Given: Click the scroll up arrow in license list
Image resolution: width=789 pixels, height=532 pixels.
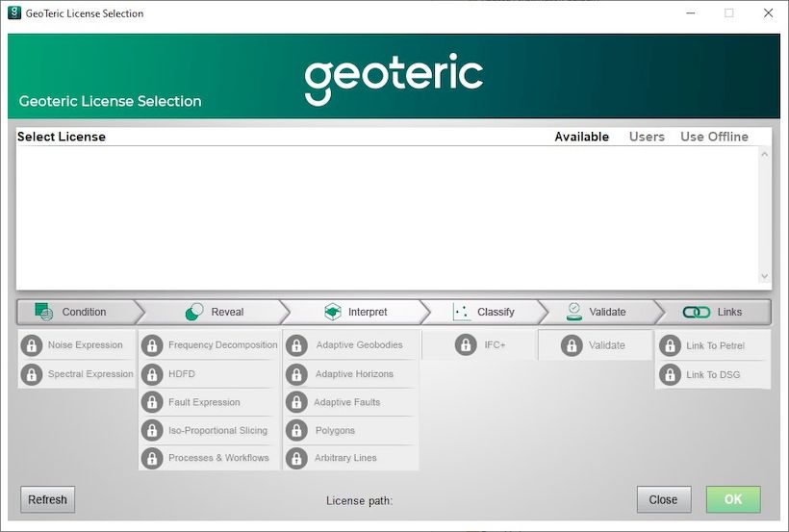Looking at the screenshot, I should (764, 155).
